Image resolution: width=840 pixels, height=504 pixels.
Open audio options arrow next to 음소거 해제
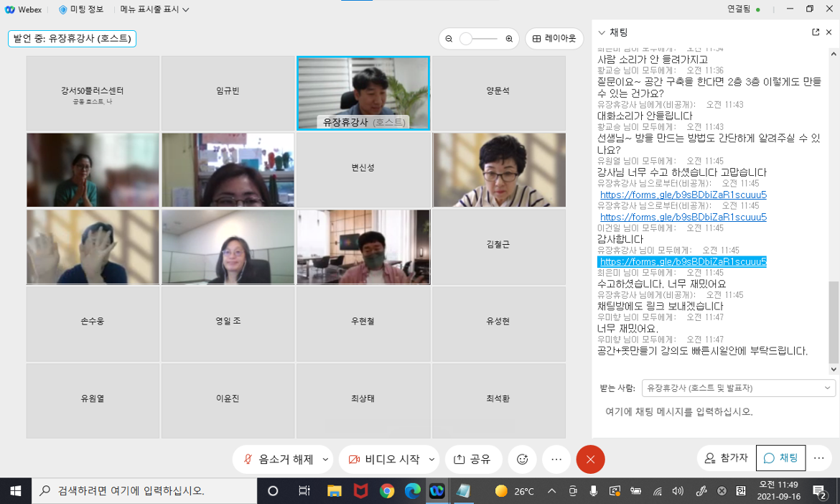(325, 459)
